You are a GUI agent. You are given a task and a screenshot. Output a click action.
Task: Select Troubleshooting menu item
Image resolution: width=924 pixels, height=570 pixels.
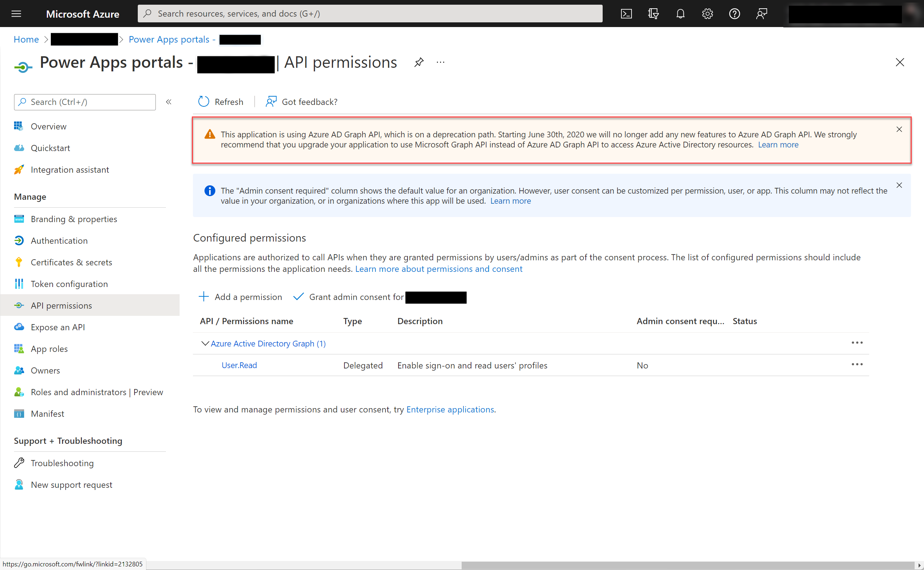click(62, 463)
